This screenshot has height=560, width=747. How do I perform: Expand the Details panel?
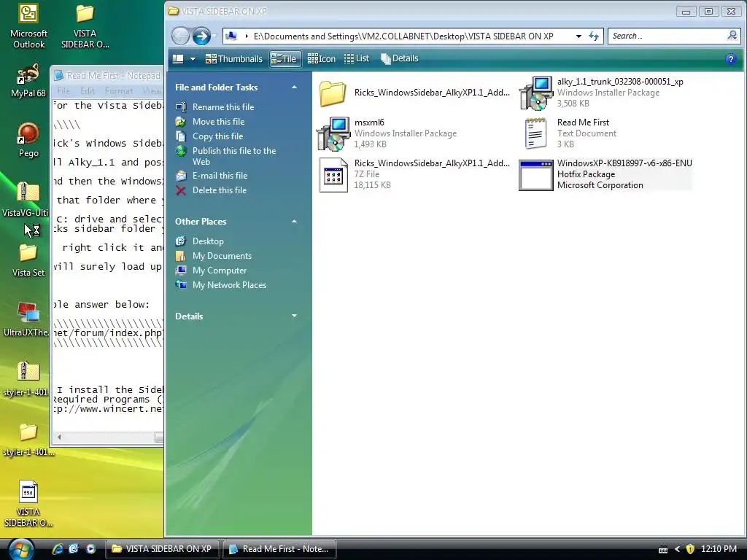point(294,316)
